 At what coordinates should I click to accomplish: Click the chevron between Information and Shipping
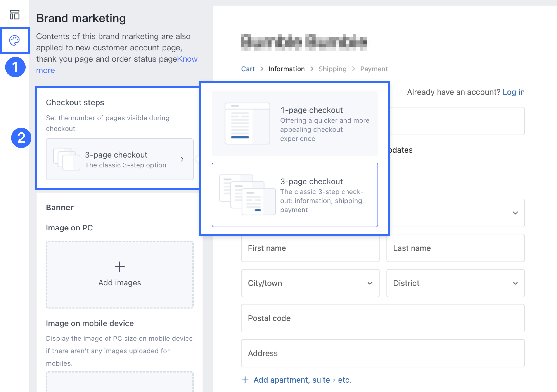coord(312,69)
